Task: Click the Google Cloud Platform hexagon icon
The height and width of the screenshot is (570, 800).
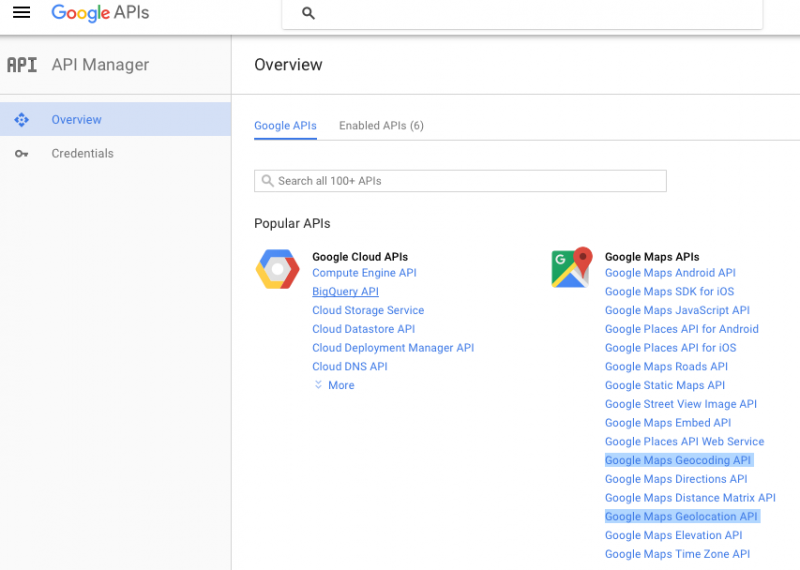Action: click(x=278, y=269)
